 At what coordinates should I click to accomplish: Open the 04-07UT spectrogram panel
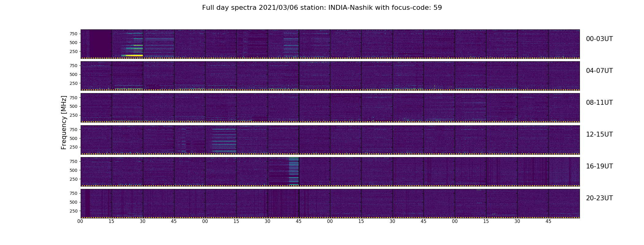pos(330,76)
